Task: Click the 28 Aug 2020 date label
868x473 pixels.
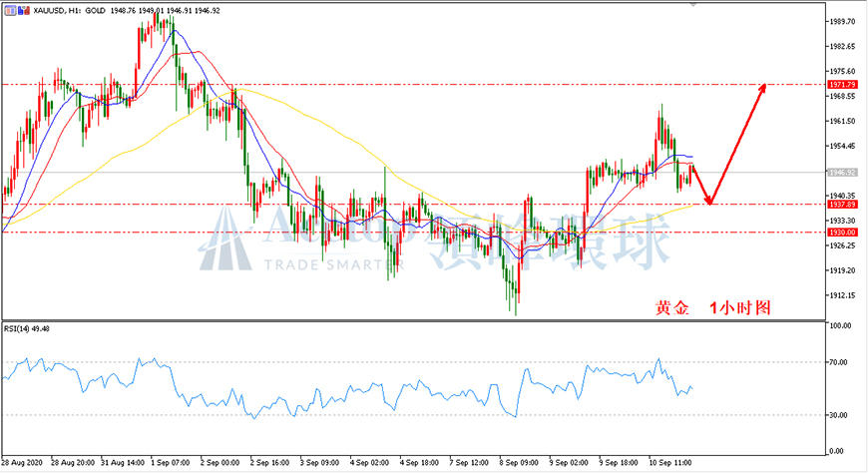Action: click(22, 462)
